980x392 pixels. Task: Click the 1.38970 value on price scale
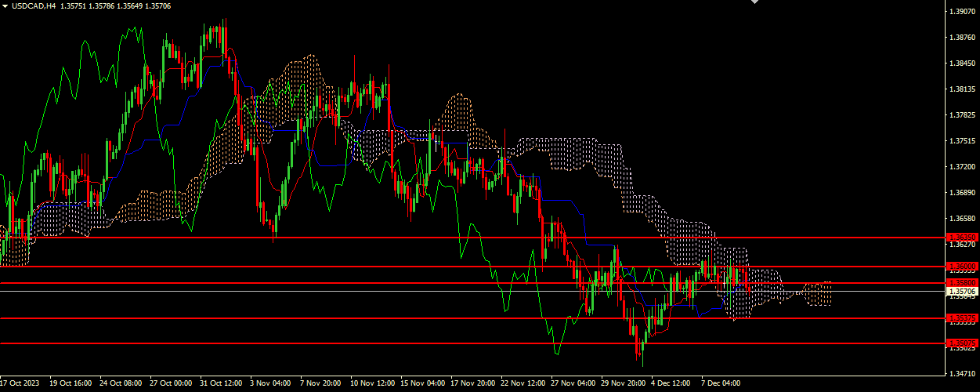click(963, 12)
